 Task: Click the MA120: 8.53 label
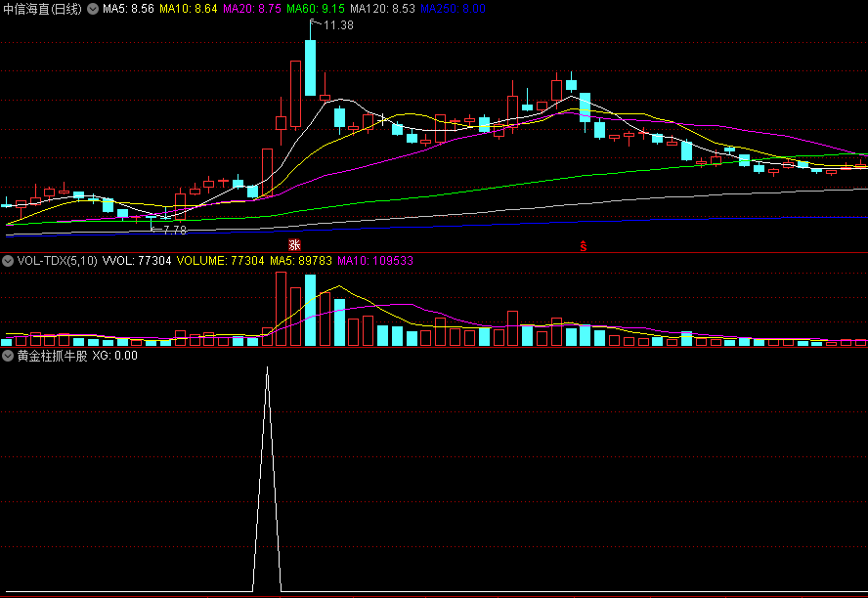[382, 9]
